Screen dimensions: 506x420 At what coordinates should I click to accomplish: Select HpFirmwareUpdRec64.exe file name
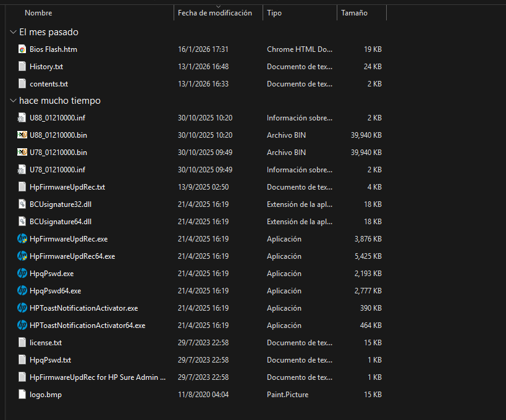coord(72,256)
